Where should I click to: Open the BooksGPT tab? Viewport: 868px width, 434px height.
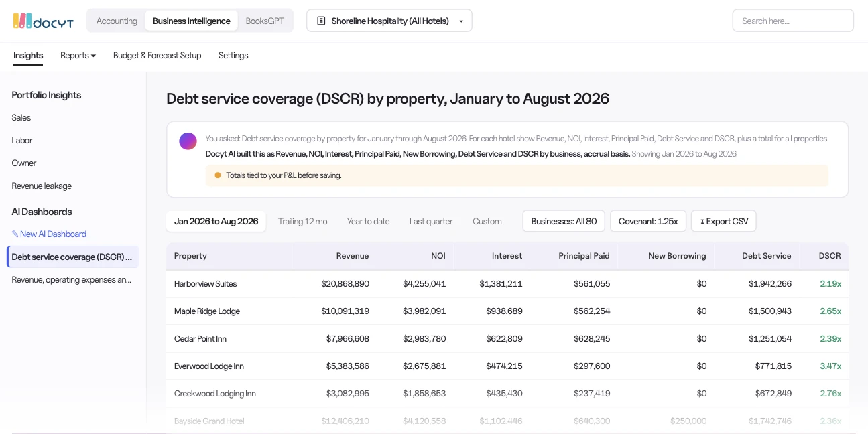pyautogui.click(x=265, y=21)
